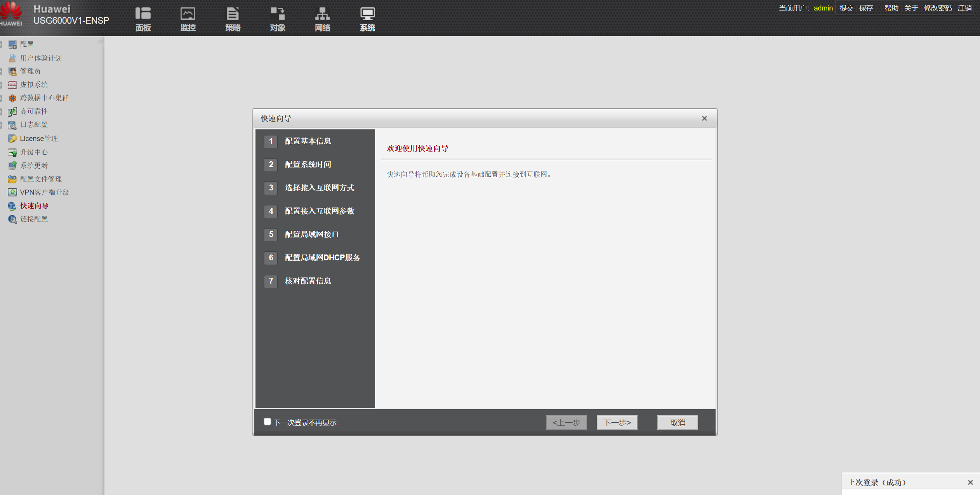Viewport: 980px width, 495px height.
Task: Click 修改密码 in header
Action: pyautogui.click(x=938, y=8)
